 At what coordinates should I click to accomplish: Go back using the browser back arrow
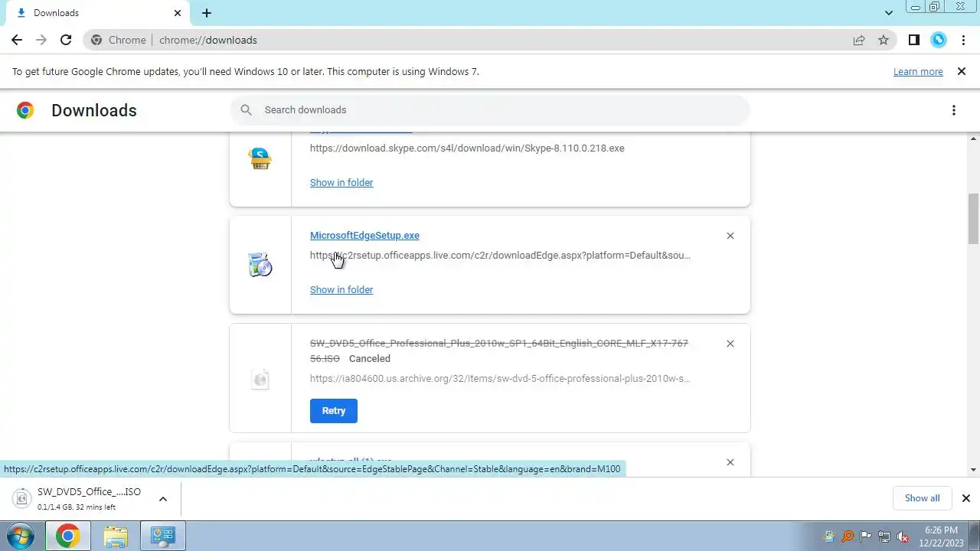coord(17,40)
